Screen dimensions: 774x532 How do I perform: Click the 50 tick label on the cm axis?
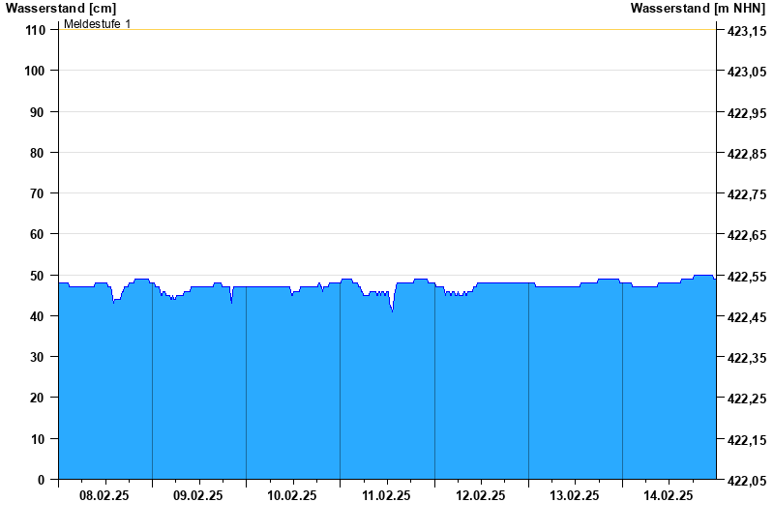(x=39, y=276)
